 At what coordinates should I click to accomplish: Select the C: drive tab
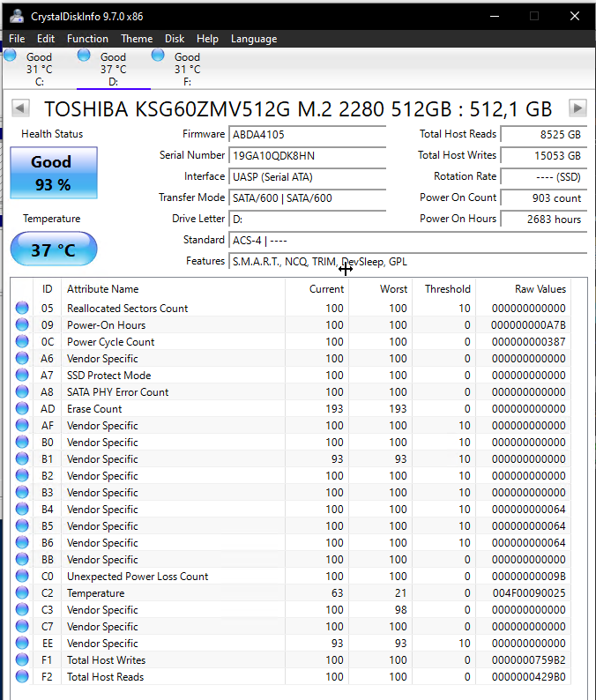[40, 69]
